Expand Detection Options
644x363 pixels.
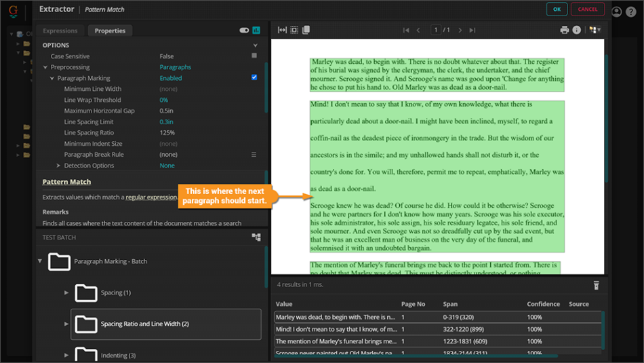(58, 166)
